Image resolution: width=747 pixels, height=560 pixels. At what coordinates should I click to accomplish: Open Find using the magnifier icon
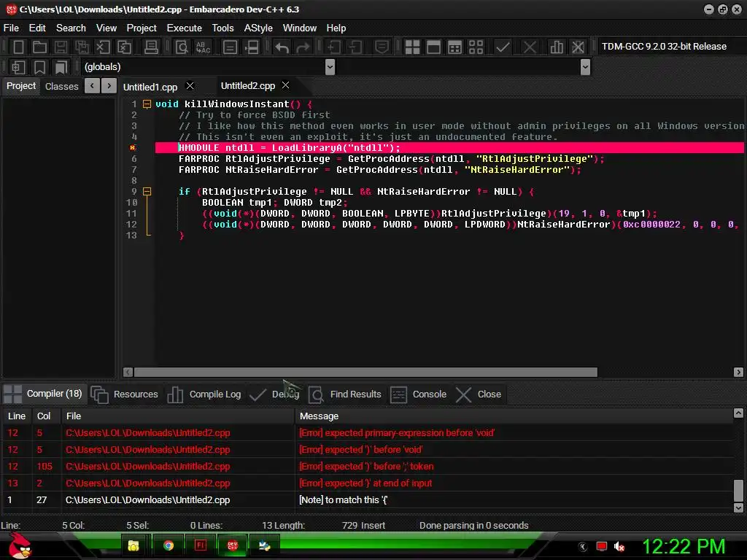click(x=182, y=47)
